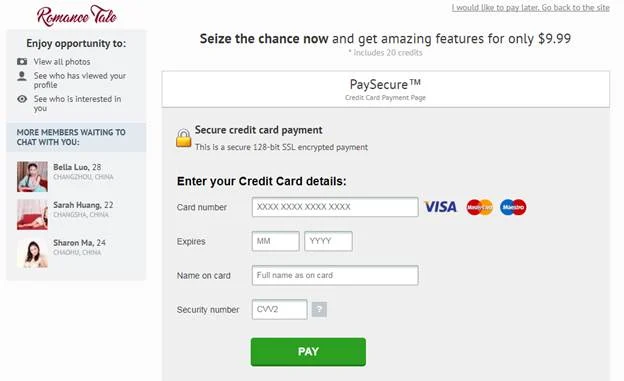Image resolution: width=624 pixels, height=381 pixels.
Task: Click the person icon for profile viewers
Action: [22, 76]
